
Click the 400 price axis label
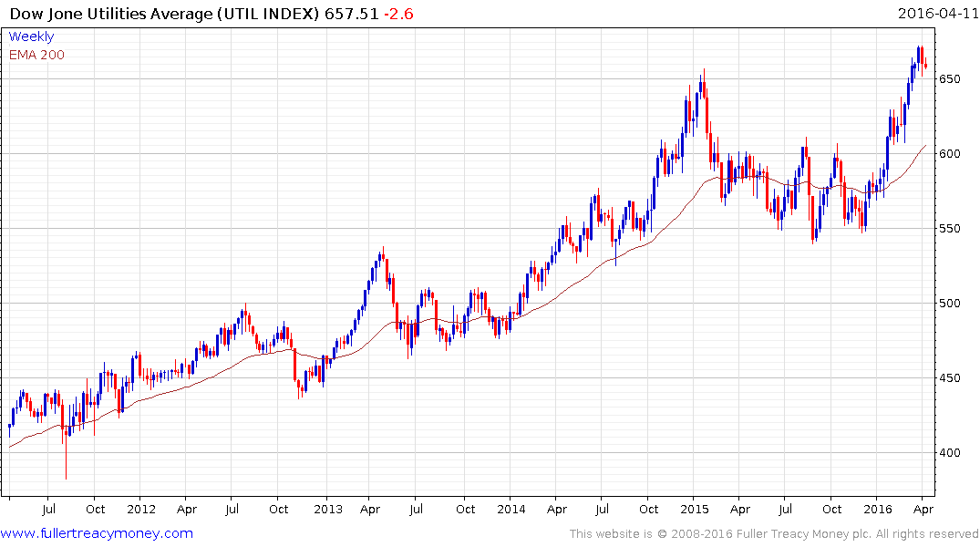click(949, 452)
